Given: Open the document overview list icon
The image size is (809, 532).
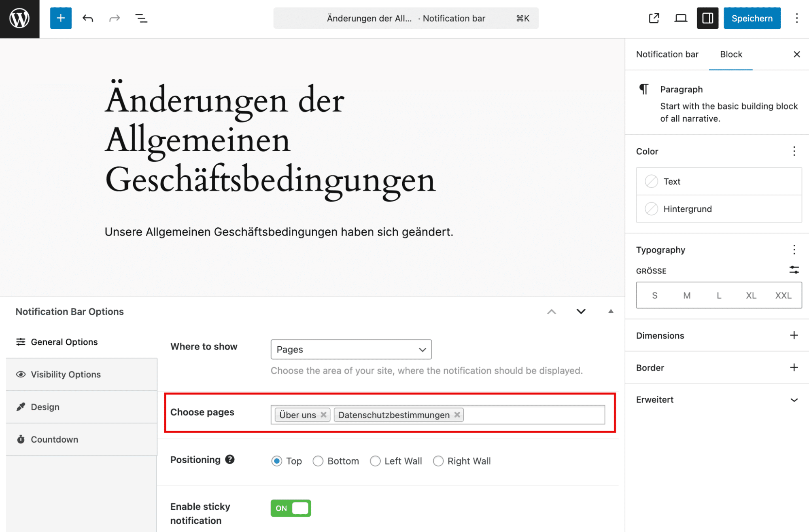Looking at the screenshot, I should [141, 18].
